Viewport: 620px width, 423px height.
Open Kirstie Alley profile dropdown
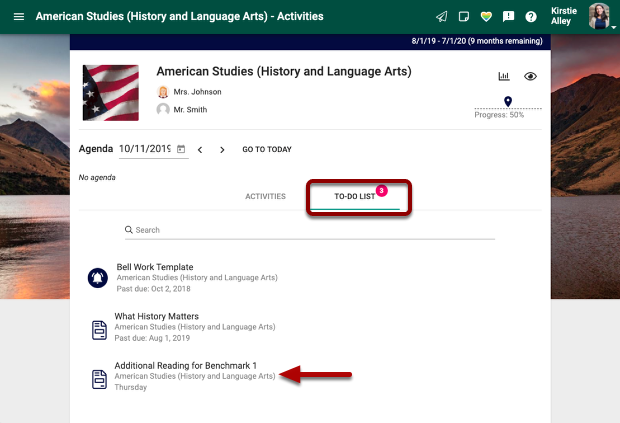pyautogui.click(x=599, y=17)
